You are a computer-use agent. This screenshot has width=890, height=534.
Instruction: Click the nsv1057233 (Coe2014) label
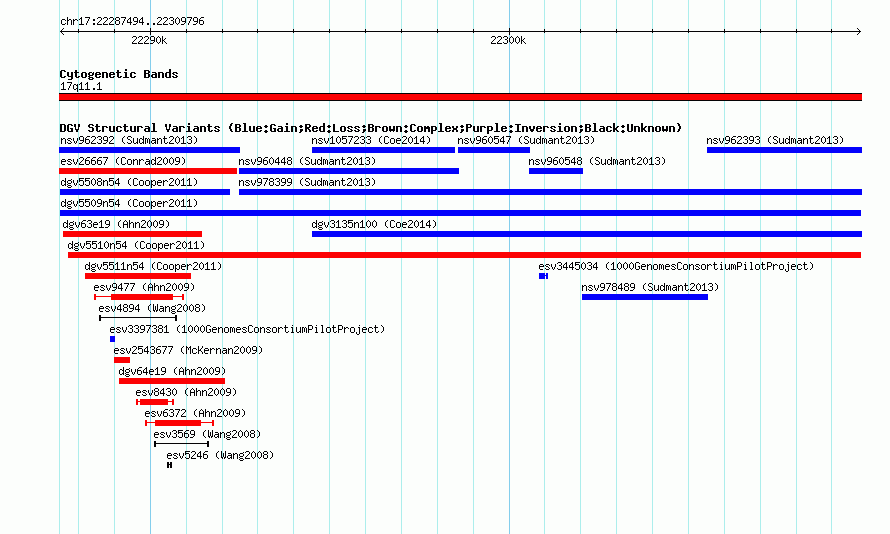371,140
